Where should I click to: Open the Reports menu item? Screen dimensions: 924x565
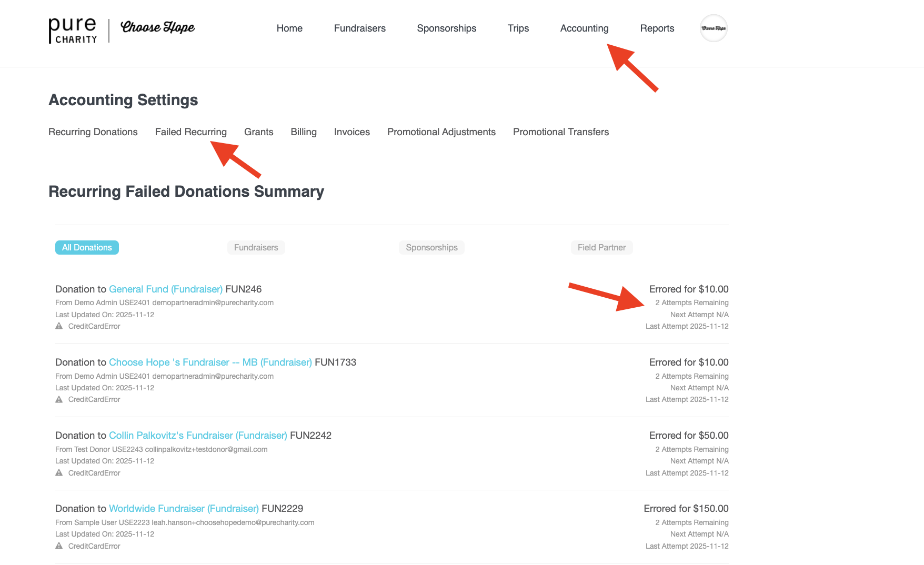(x=657, y=28)
